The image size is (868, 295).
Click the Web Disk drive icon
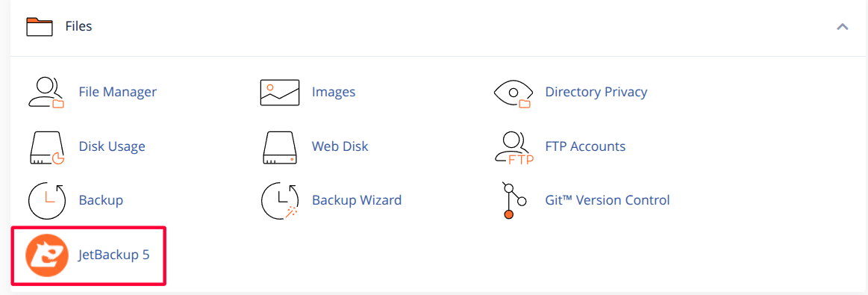point(280,147)
